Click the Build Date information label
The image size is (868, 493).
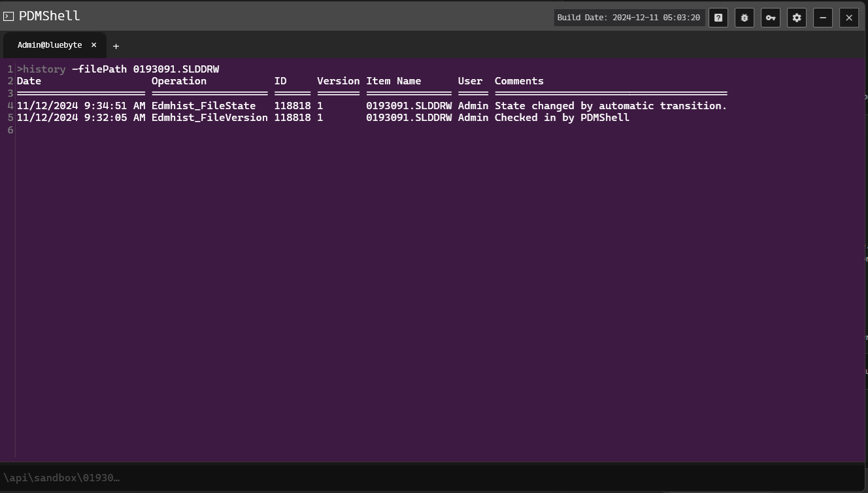pos(628,18)
